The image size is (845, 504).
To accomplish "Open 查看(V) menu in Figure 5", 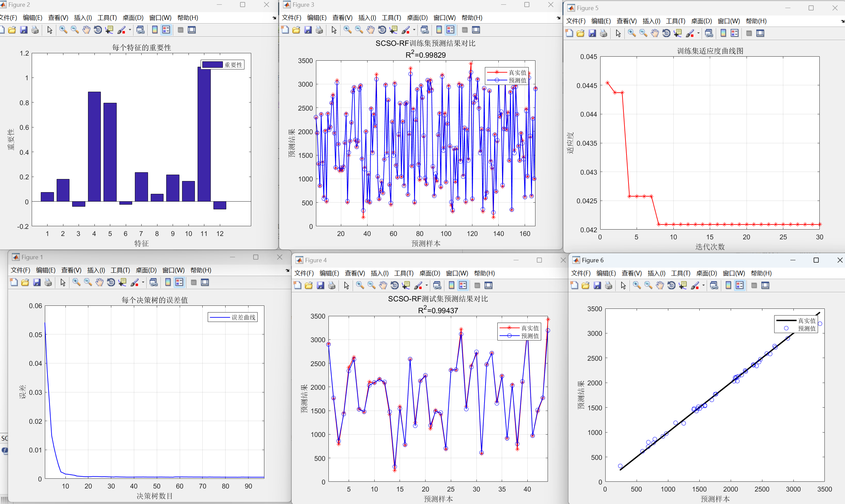I will tap(627, 21).
